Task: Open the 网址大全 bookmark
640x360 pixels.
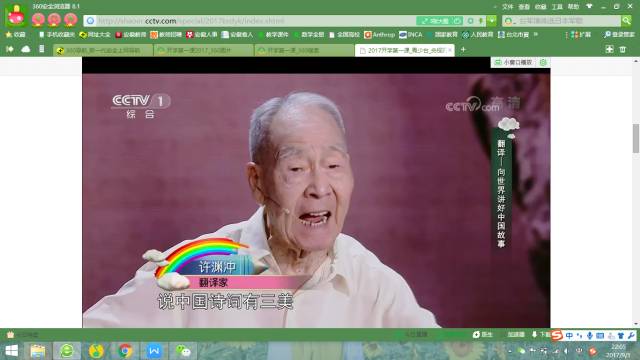Action: coord(95,35)
